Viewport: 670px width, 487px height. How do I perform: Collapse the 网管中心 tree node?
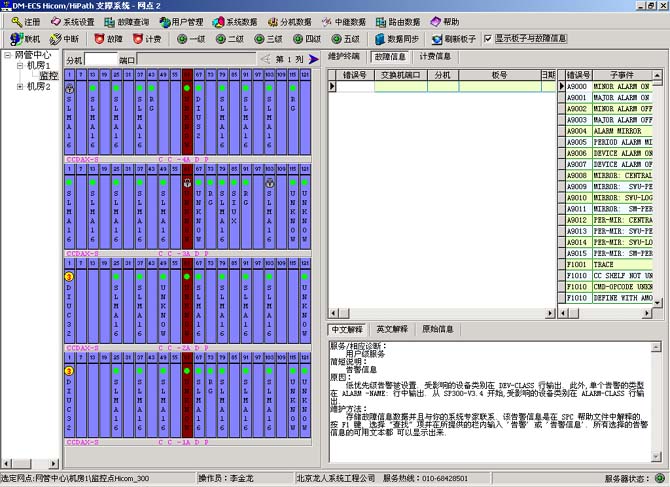(8, 55)
